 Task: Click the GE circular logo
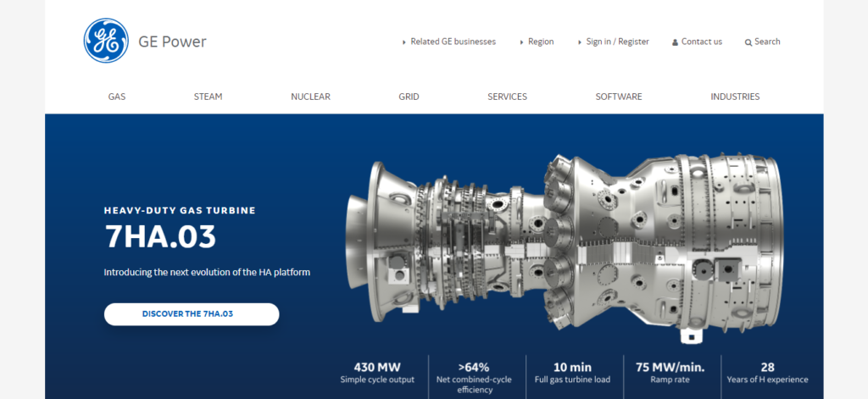105,41
